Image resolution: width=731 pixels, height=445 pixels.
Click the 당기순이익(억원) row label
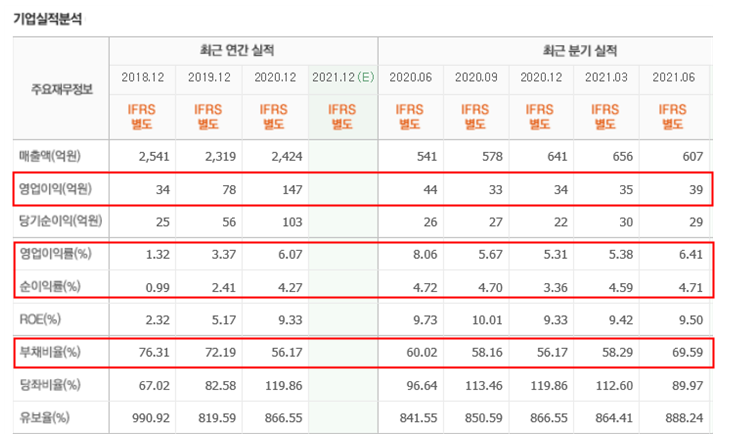pos(61,221)
